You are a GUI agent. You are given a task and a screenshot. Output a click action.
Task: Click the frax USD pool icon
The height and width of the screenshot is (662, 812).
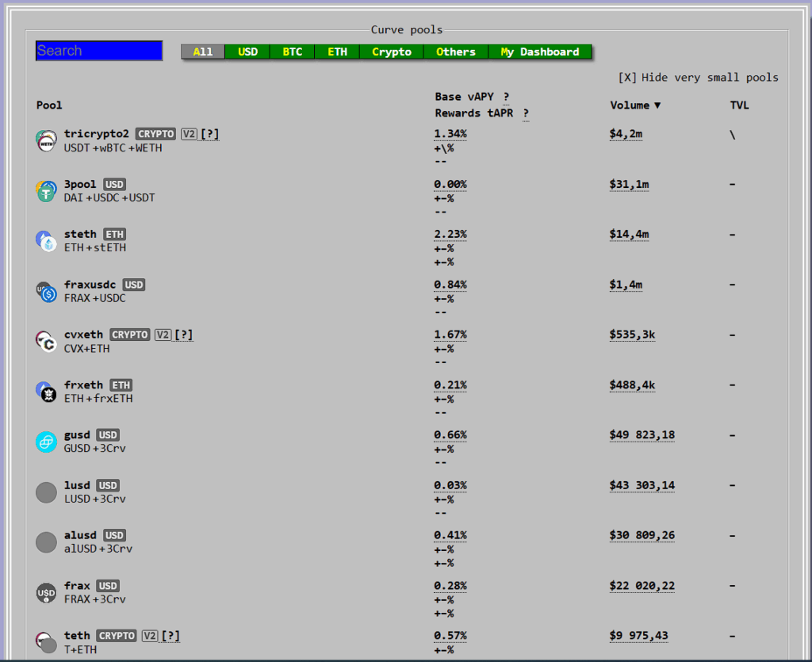[x=47, y=592]
